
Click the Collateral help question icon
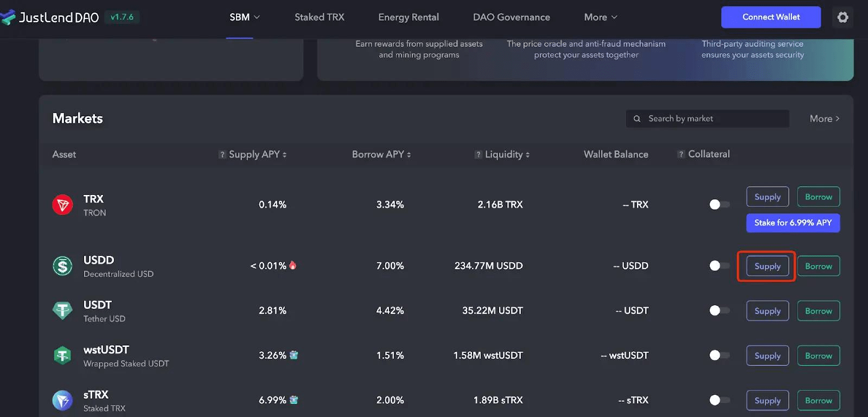coord(681,155)
